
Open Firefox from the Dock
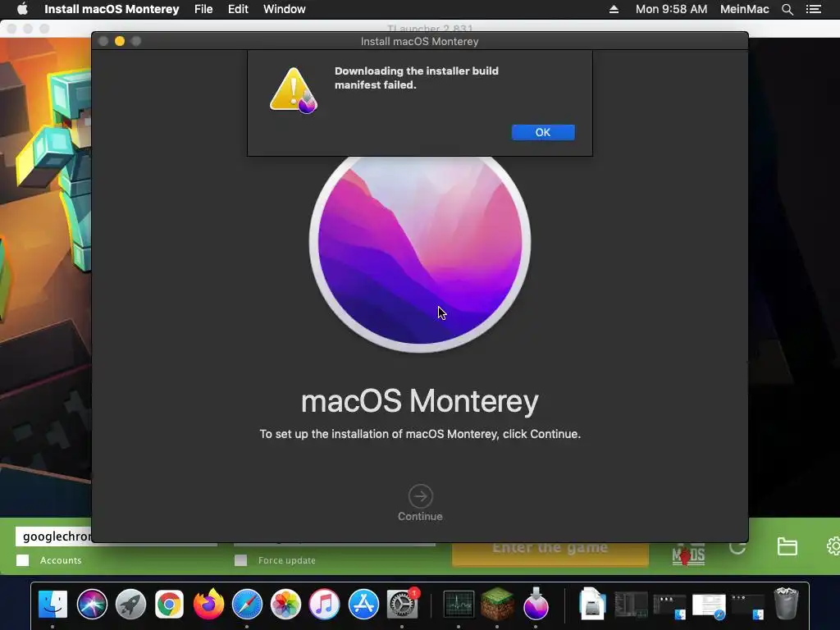208,605
